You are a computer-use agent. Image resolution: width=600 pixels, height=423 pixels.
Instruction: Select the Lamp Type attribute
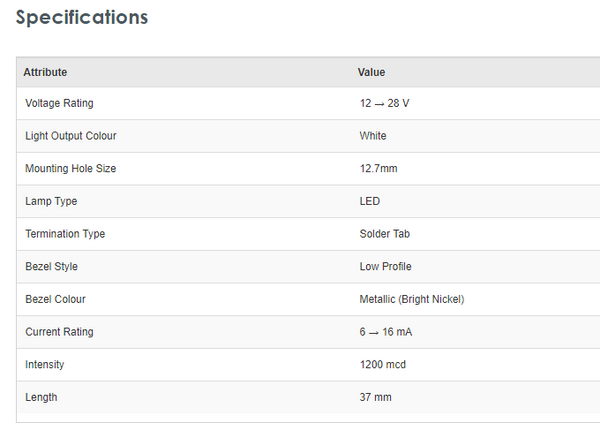51,201
